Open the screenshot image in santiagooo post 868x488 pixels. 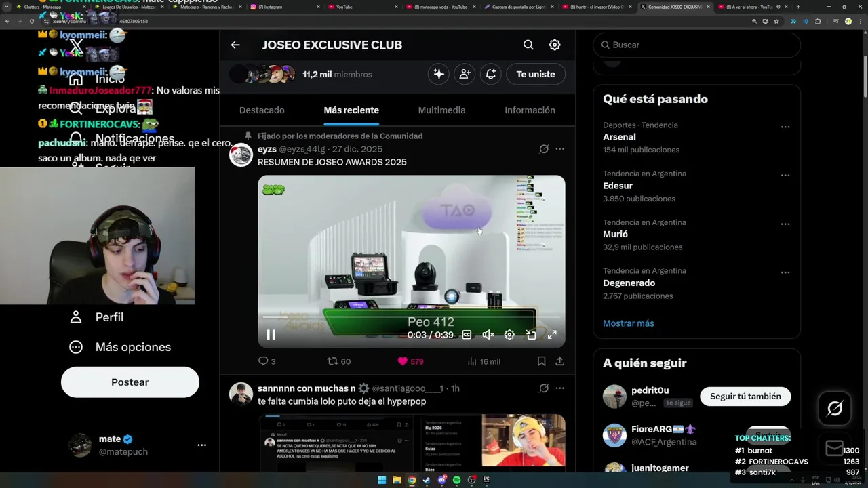coord(411,443)
